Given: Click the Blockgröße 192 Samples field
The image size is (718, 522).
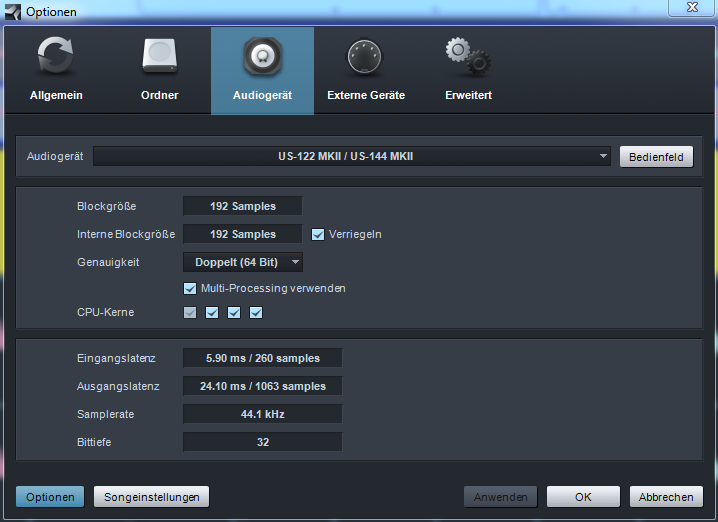Looking at the screenshot, I should [x=243, y=206].
